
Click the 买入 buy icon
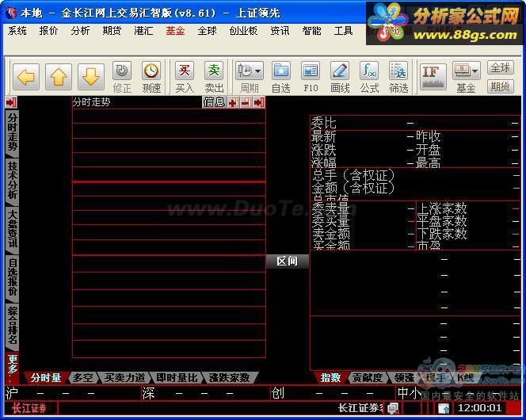click(x=185, y=77)
